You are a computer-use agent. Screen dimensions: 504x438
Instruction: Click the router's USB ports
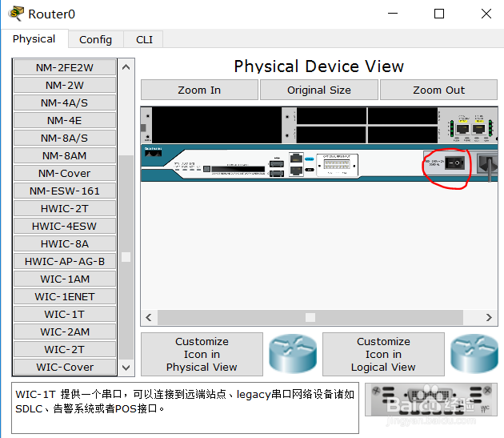coord(277,168)
